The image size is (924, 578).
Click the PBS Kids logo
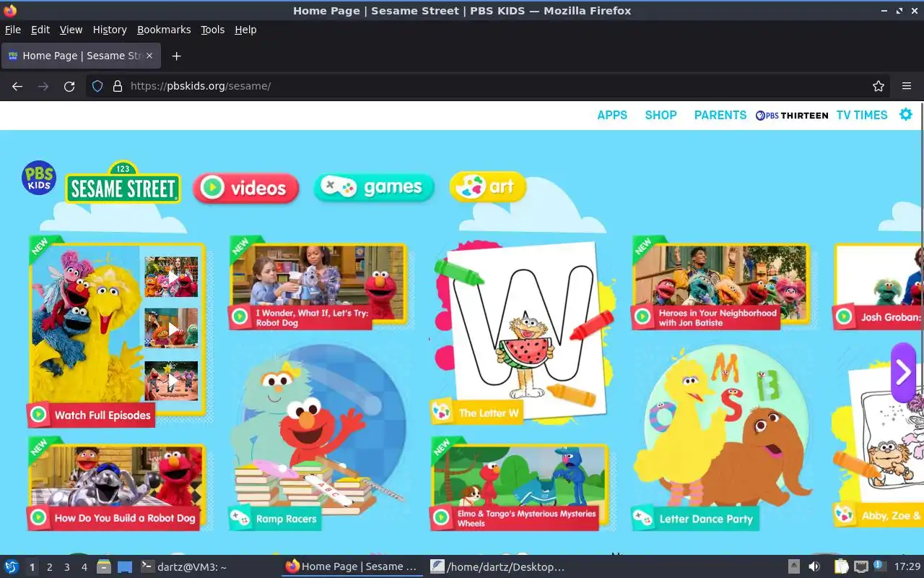(39, 178)
